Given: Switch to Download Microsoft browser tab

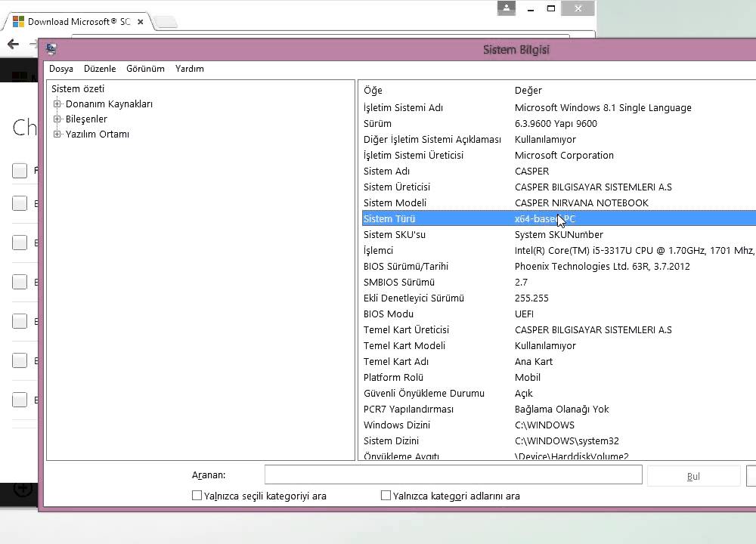Looking at the screenshot, I should [x=79, y=22].
